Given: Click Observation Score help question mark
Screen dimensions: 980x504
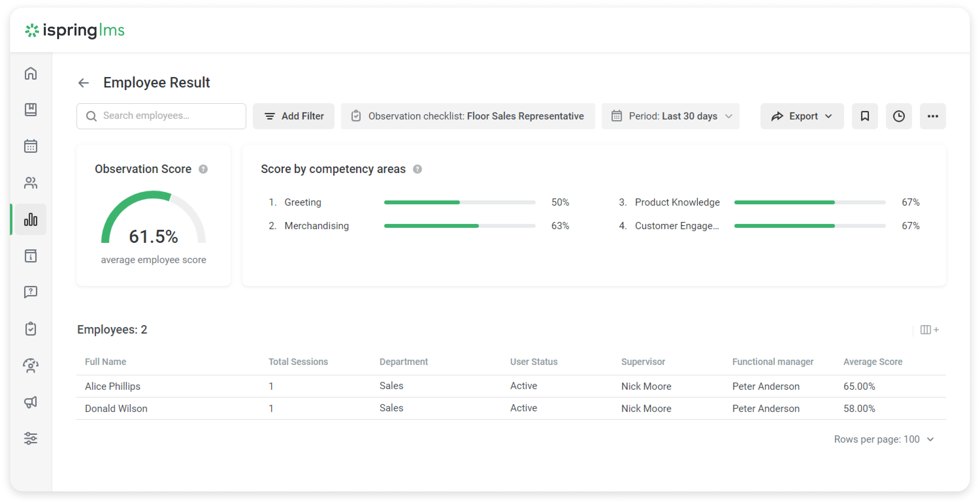Looking at the screenshot, I should pyautogui.click(x=203, y=169).
